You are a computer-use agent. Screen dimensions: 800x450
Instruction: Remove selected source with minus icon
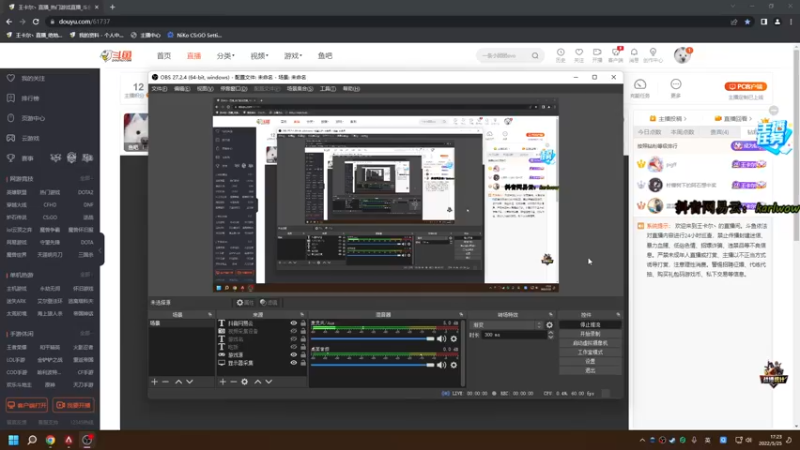click(x=233, y=382)
